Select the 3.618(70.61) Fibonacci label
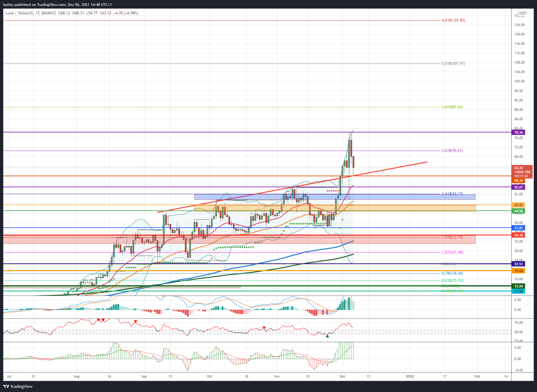The width and height of the screenshot is (537, 392). pos(452,151)
